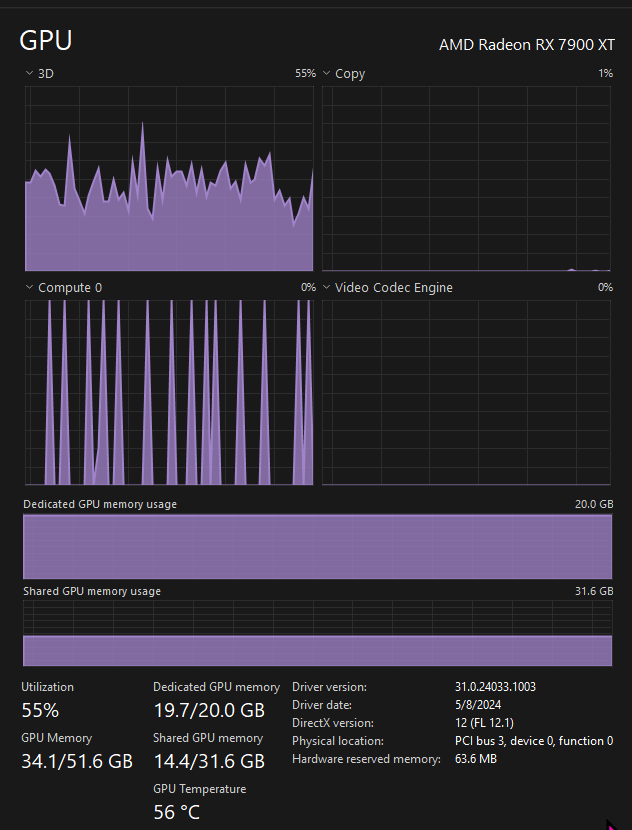632x830 pixels.
Task: Click the Shared GPU memory usage graph
Action: pos(318,633)
